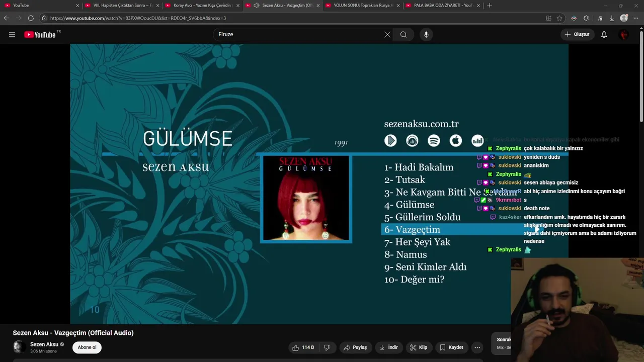
Task: Click the Abone ol subscribe button
Action: (87, 347)
